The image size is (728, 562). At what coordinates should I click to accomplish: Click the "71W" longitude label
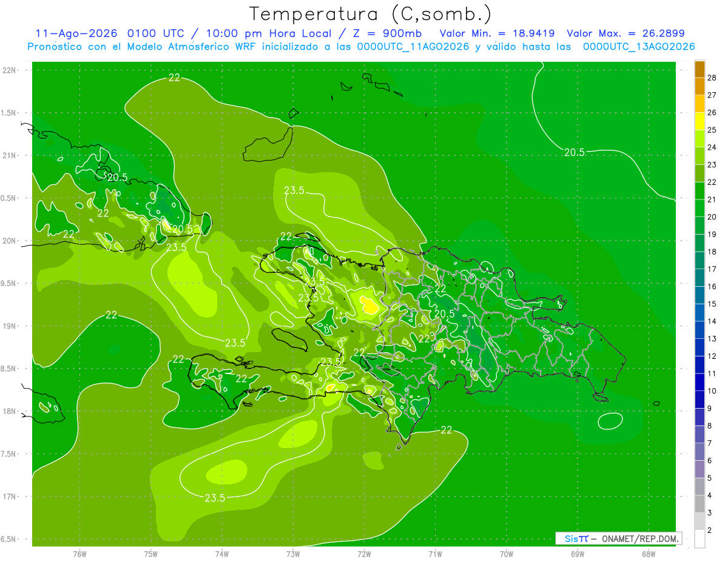pyautogui.click(x=435, y=554)
